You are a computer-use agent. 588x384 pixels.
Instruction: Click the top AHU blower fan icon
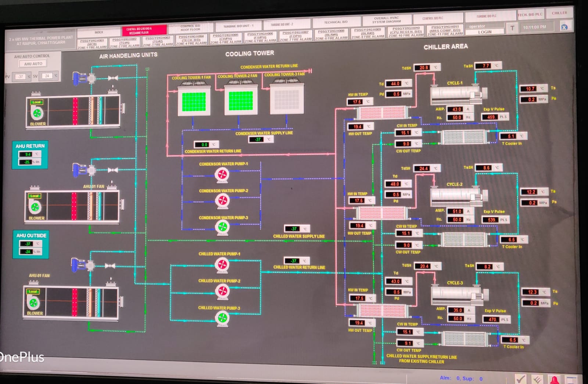coord(37,113)
